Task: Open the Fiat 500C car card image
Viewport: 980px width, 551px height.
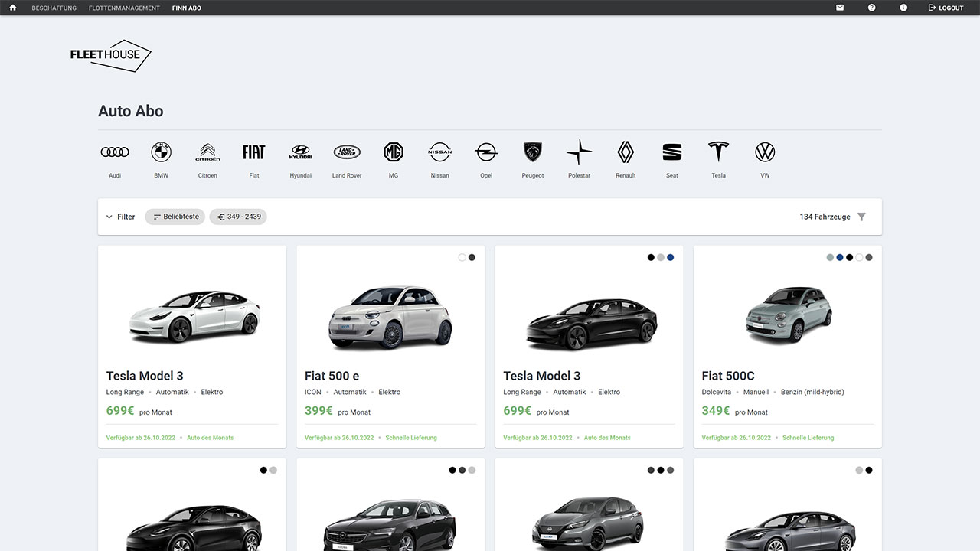Action: point(787,315)
